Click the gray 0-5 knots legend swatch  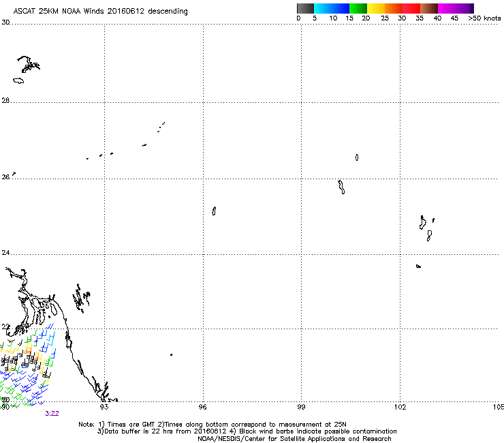point(305,8)
